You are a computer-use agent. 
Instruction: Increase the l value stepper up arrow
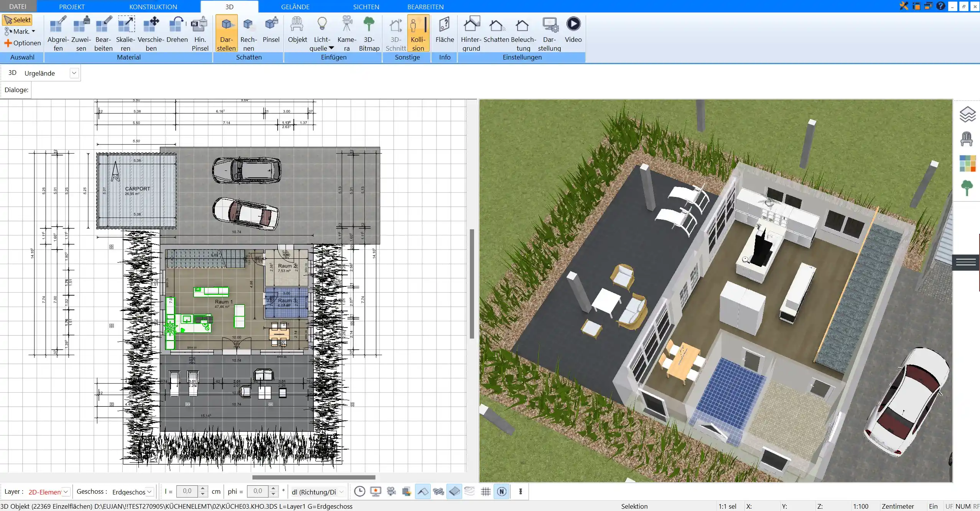(203, 488)
